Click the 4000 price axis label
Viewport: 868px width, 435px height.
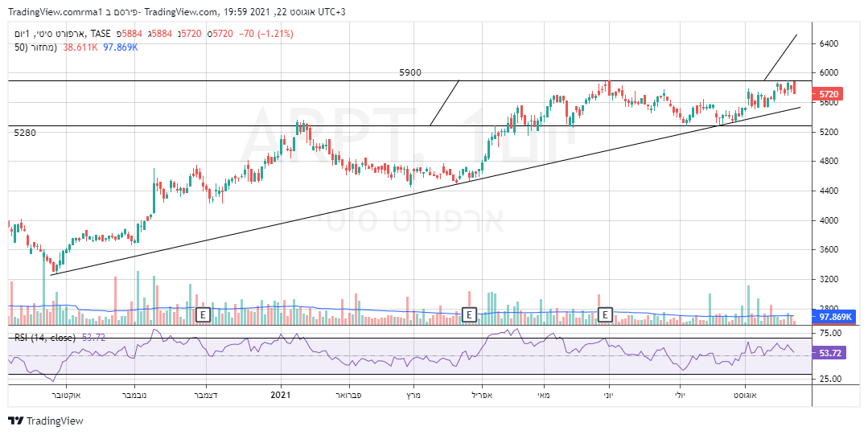pyautogui.click(x=829, y=220)
